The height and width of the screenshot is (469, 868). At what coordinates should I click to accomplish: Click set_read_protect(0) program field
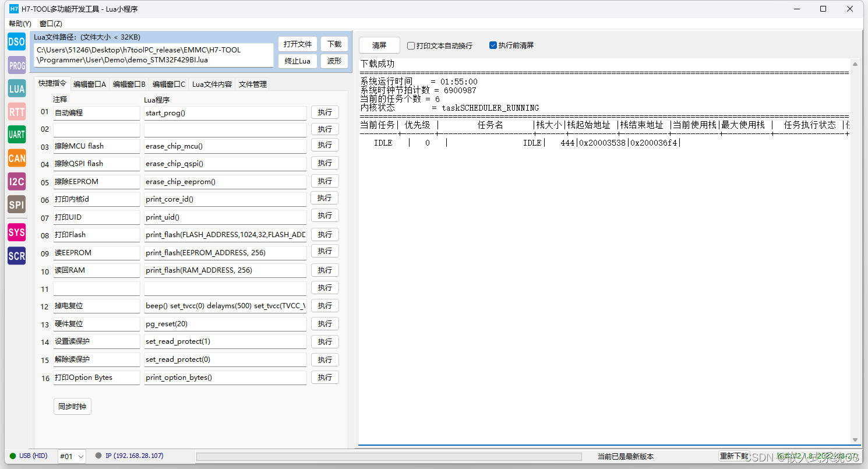coord(225,359)
